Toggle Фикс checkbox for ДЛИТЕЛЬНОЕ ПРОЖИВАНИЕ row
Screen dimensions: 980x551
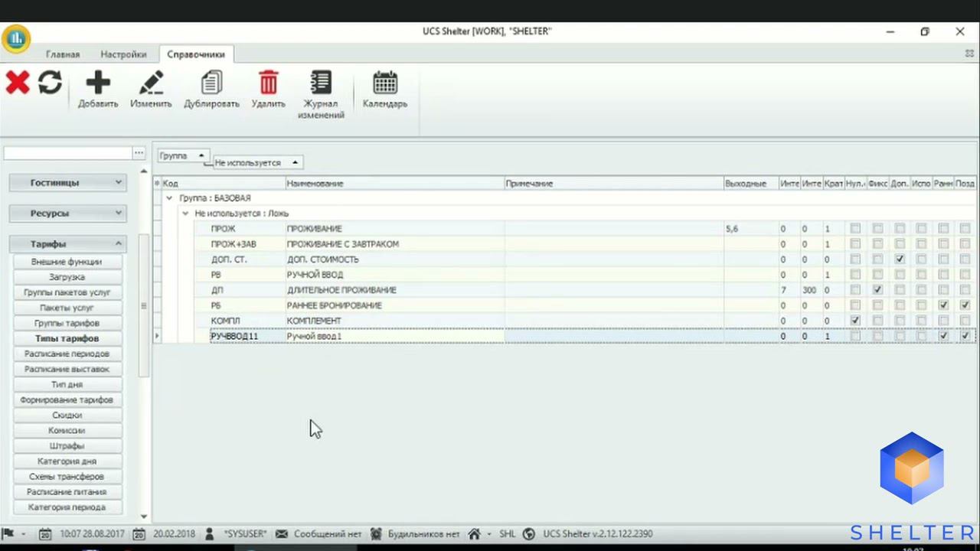[877, 290]
